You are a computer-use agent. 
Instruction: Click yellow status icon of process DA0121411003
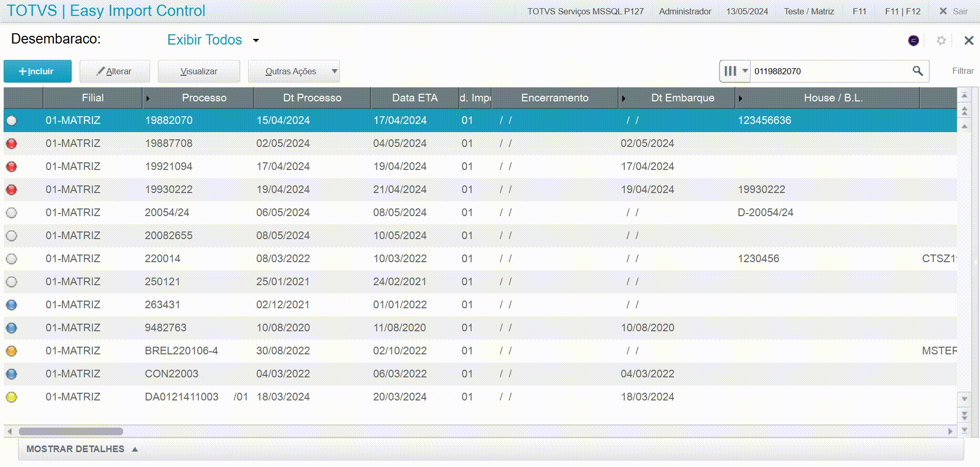point(11,397)
